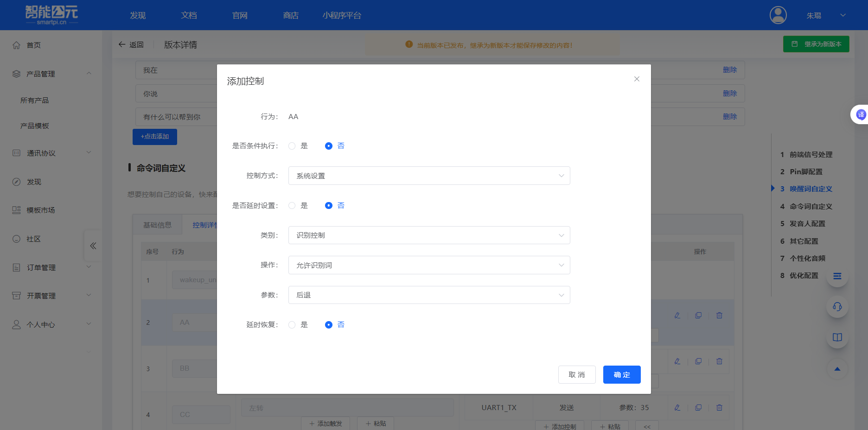Enable 是 for 是否延时设置

coord(292,205)
